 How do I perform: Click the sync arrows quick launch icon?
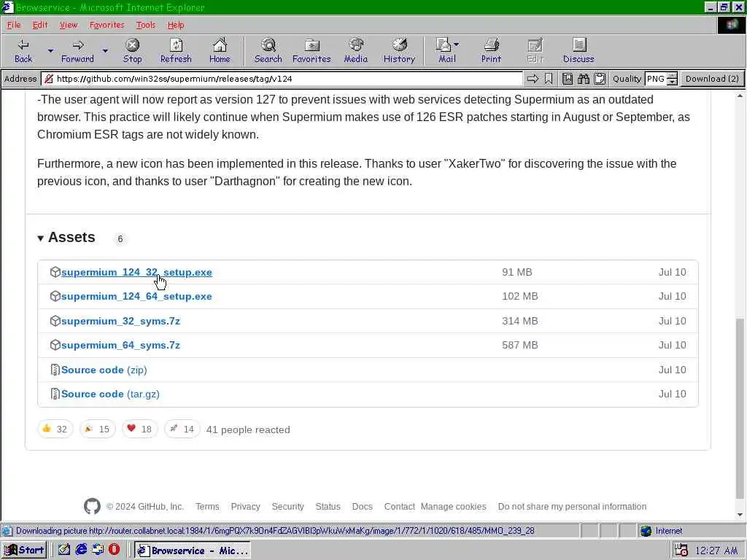tap(98, 550)
